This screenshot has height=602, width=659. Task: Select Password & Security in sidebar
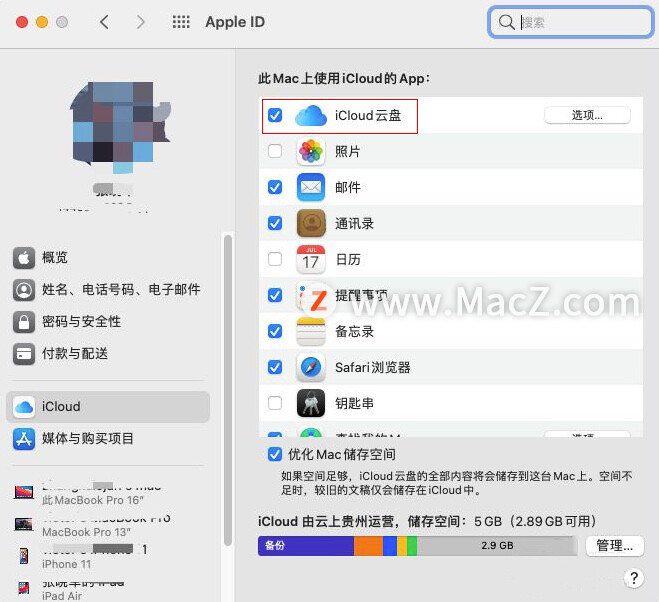click(x=80, y=322)
